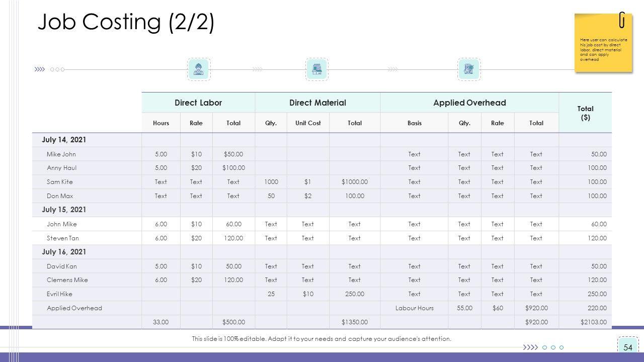Click the Labour Hours basis cell
The width and height of the screenshot is (644, 362).
[414, 308]
